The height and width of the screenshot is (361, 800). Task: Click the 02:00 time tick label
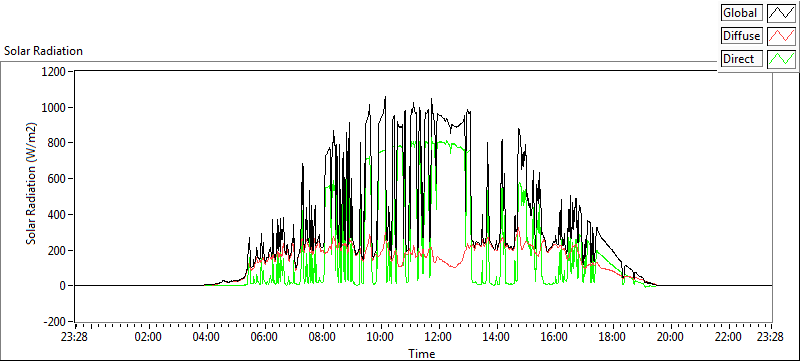148,337
